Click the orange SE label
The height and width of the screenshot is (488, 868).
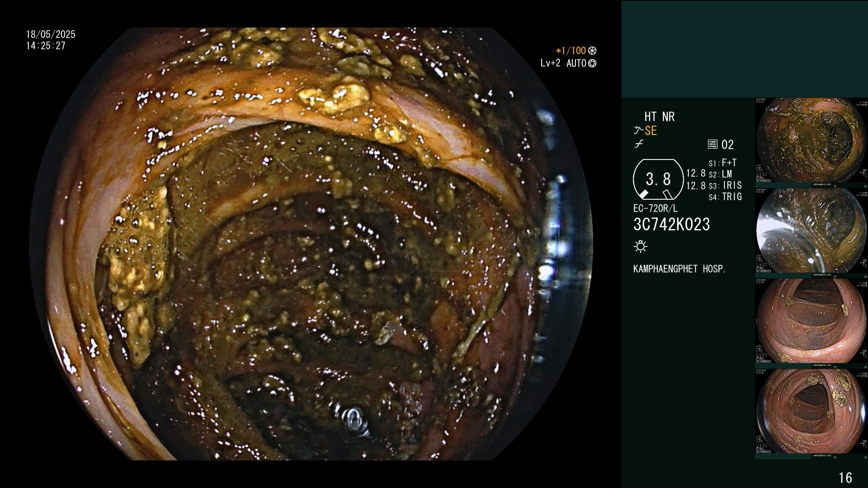[x=651, y=131]
